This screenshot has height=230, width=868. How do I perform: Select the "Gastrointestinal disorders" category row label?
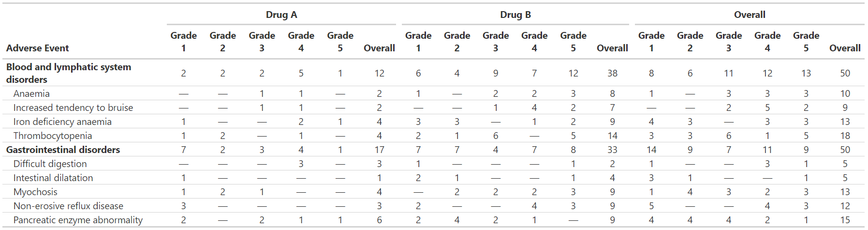[x=63, y=150]
